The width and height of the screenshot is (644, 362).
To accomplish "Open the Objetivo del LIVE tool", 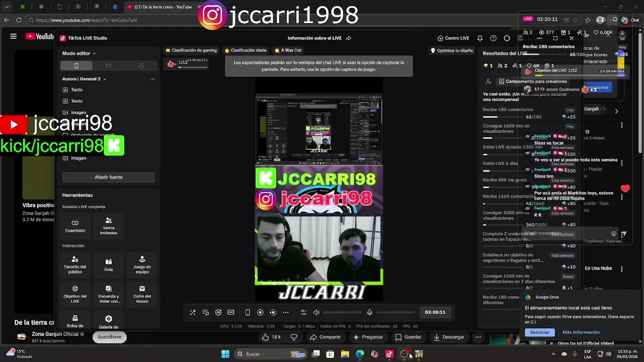I will (x=75, y=295).
